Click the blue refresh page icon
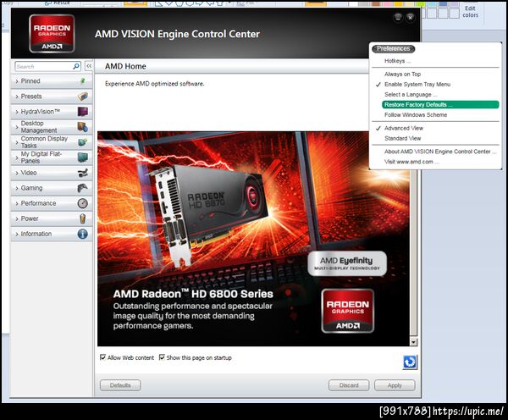The image size is (508, 420). 410,362
